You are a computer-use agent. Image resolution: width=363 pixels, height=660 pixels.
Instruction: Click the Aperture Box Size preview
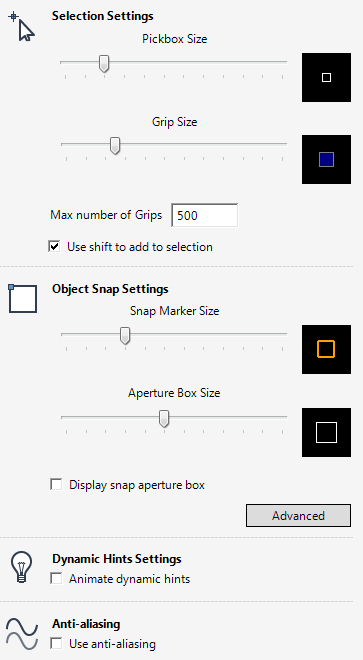(x=326, y=432)
